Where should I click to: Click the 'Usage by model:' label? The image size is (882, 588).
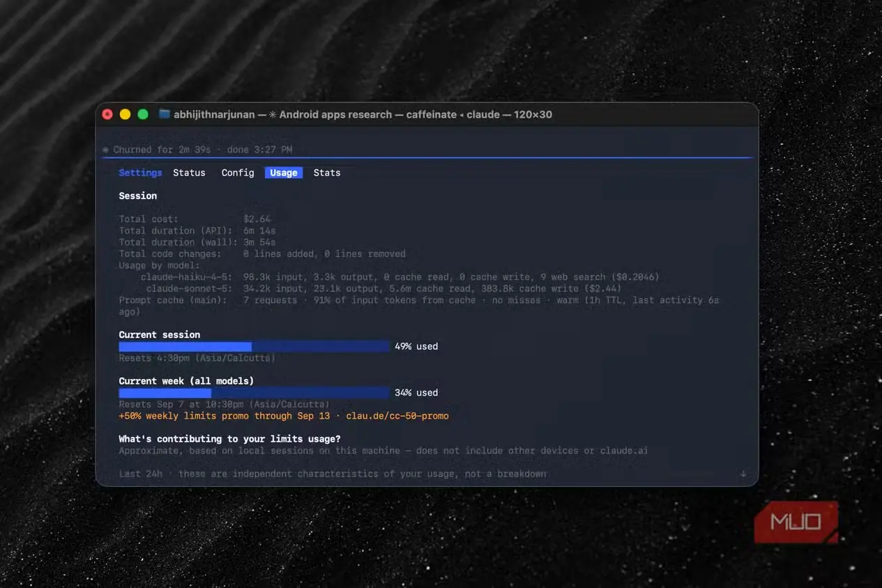click(x=159, y=265)
